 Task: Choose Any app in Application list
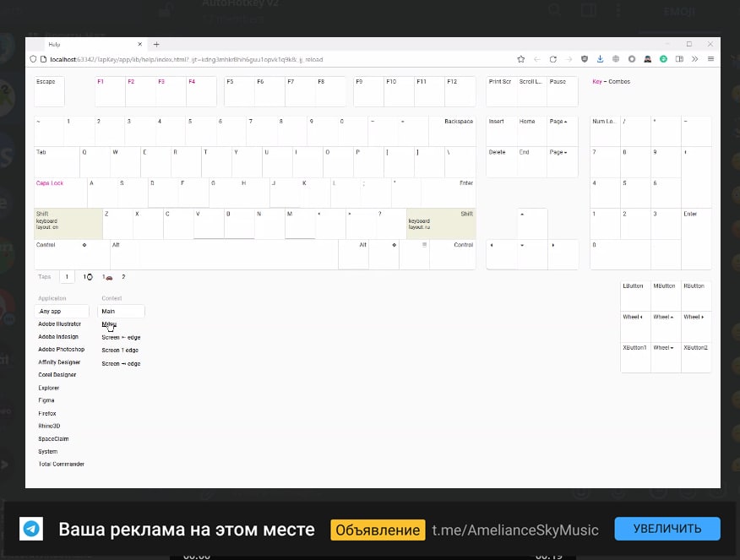62,312
